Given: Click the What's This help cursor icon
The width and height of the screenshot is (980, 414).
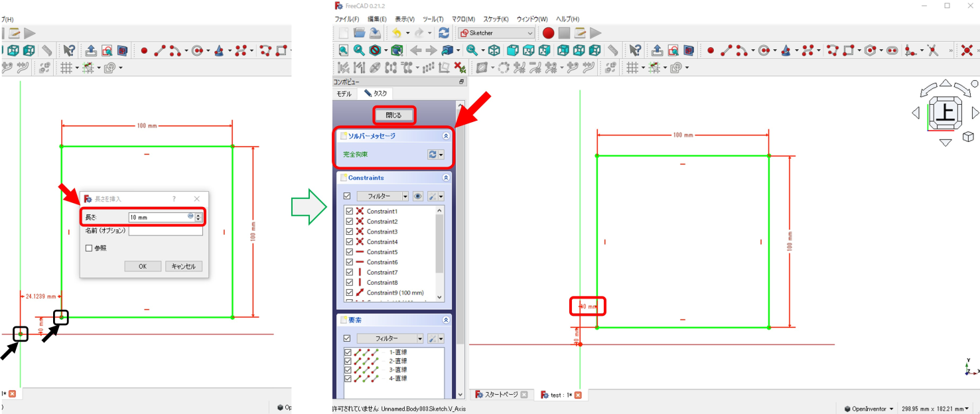Looking at the screenshot, I should click(x=635, y=50).
